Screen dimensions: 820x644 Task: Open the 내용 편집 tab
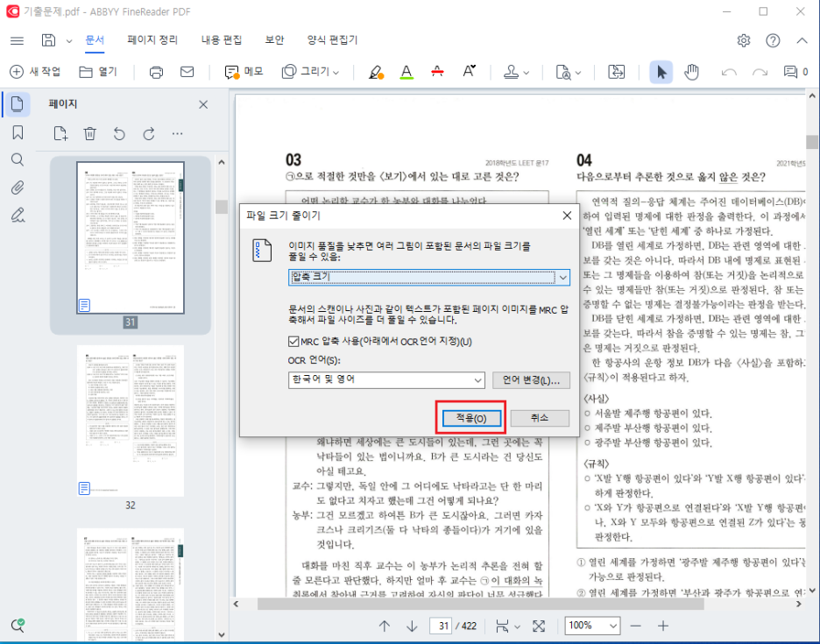point(222,39)
